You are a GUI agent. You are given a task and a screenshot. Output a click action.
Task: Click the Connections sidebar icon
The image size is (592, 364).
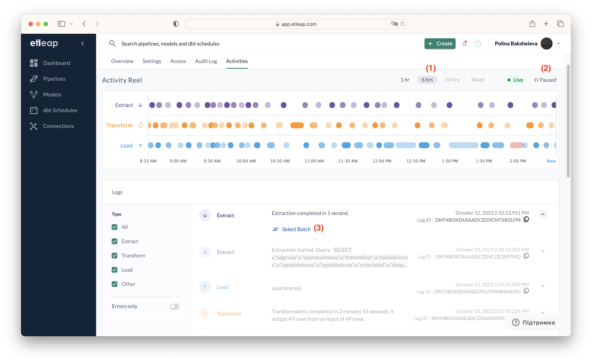pos(34,126)
